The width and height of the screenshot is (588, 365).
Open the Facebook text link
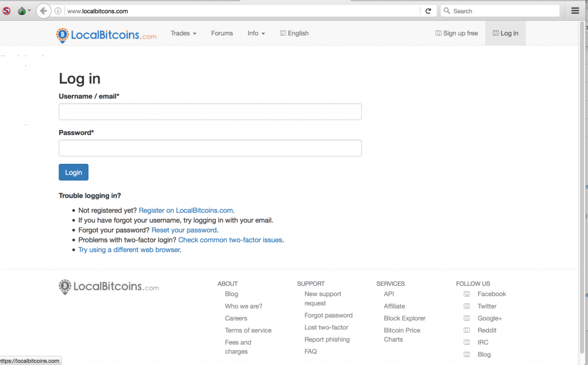click(x=492, y=294)
